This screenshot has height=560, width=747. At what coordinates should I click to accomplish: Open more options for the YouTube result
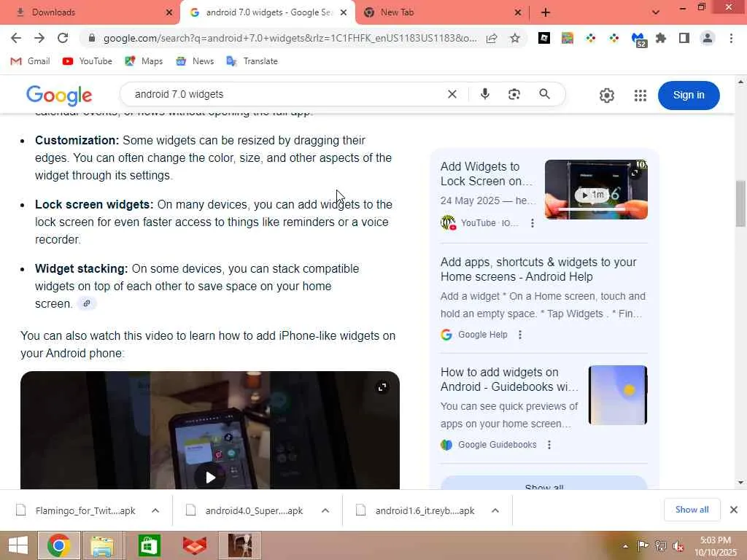[532, 223]
